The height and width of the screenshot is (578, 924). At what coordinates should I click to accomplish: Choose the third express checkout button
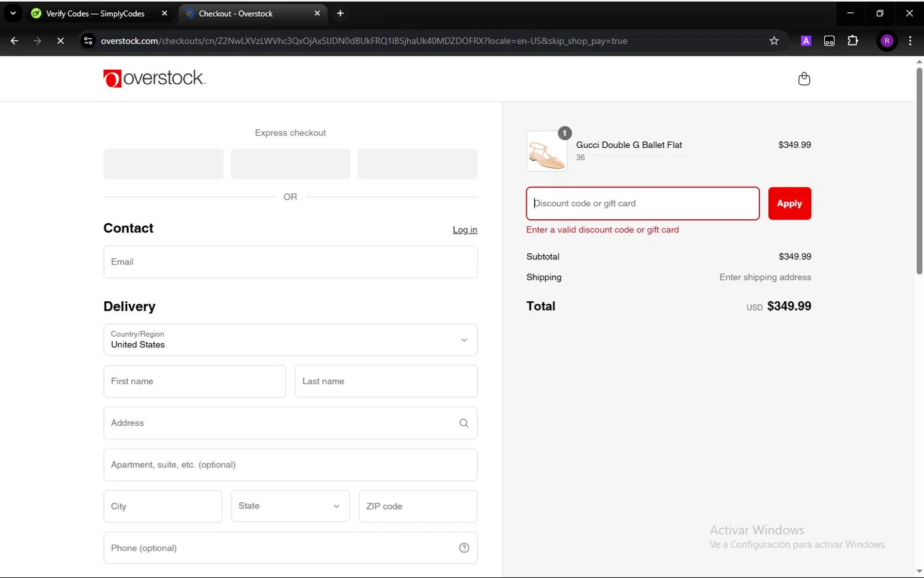pyautogui.click(x=418, y=164)
